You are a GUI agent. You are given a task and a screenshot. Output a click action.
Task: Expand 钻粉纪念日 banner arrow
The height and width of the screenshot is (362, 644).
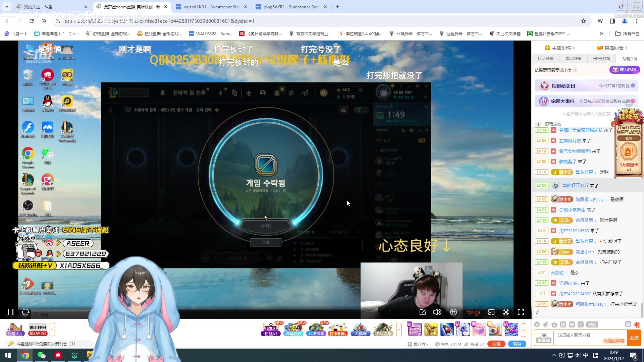coord(633,85)
